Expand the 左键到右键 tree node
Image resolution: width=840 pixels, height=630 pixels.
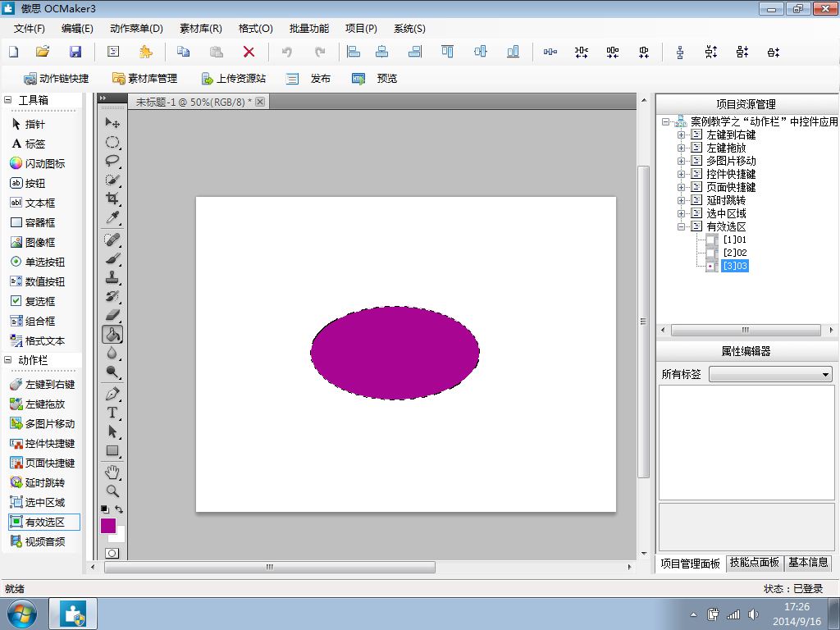681,135
